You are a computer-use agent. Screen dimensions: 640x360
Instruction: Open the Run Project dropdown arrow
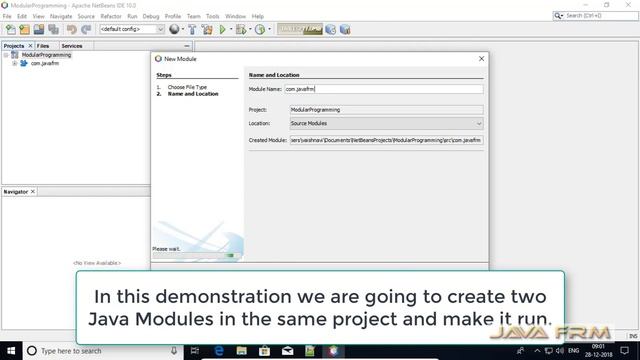(x=231, y=29)
